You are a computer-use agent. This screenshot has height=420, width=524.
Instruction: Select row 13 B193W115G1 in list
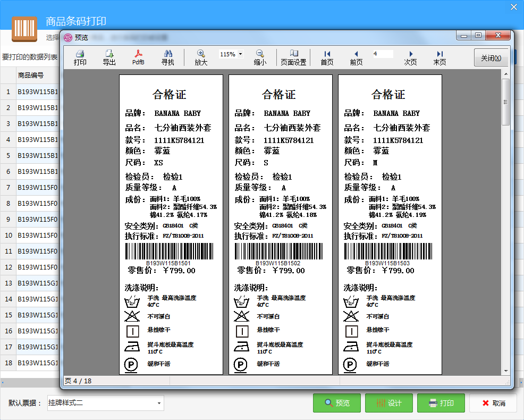click(x=30, y=283)
